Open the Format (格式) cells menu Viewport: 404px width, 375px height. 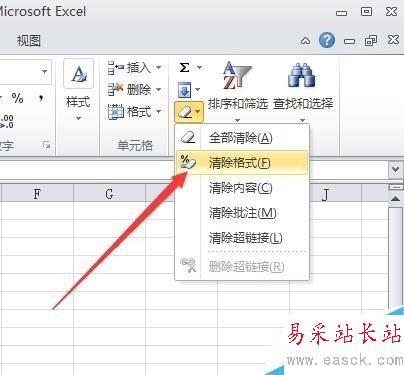(x=135, y=112)
